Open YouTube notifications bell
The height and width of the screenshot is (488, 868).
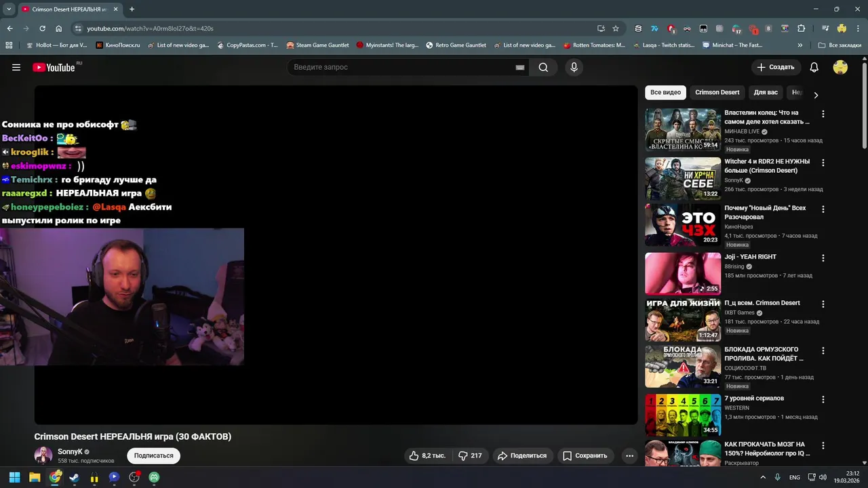click(x=814, y=67)
